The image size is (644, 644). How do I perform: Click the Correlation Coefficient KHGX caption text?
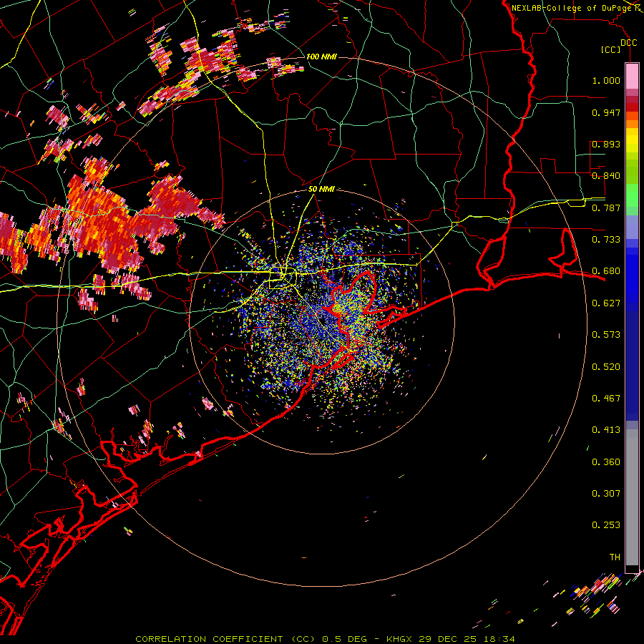click(325, 639)
